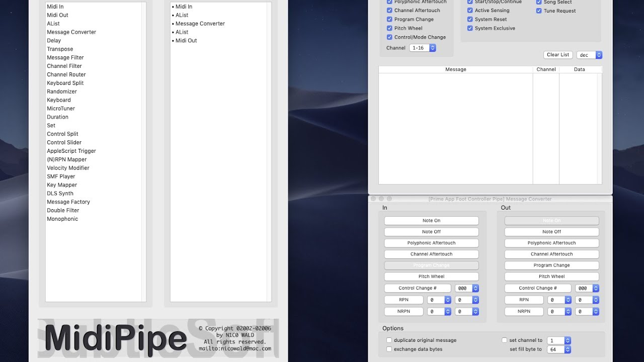
Task: Toggle the Tune Request checkbox
Action: (539, 11)
